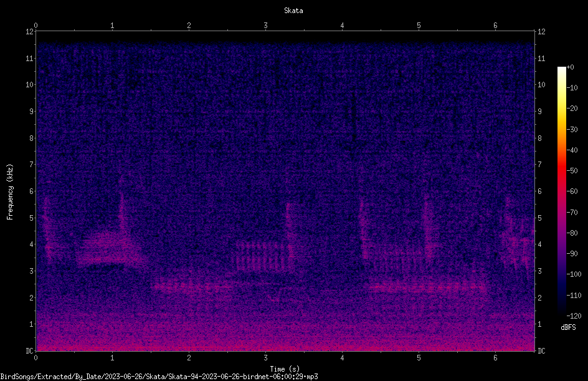Viewport: 588px width, 381px height.
Task: Click the "6" tick on the right frequency axis
Action: click(539, 191)
